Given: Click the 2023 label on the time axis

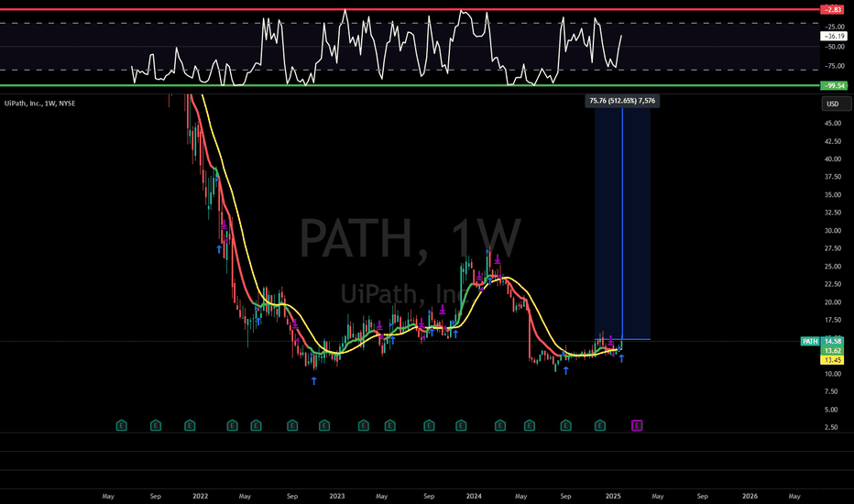Looking at the screenshot, I should click(x=337, y=497).
